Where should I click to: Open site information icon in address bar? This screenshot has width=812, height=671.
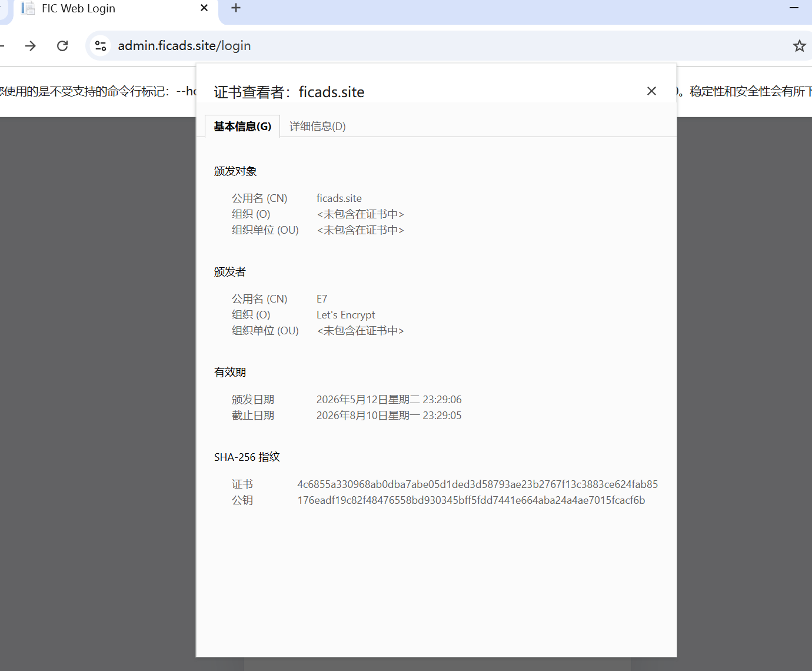pos(101,46)
